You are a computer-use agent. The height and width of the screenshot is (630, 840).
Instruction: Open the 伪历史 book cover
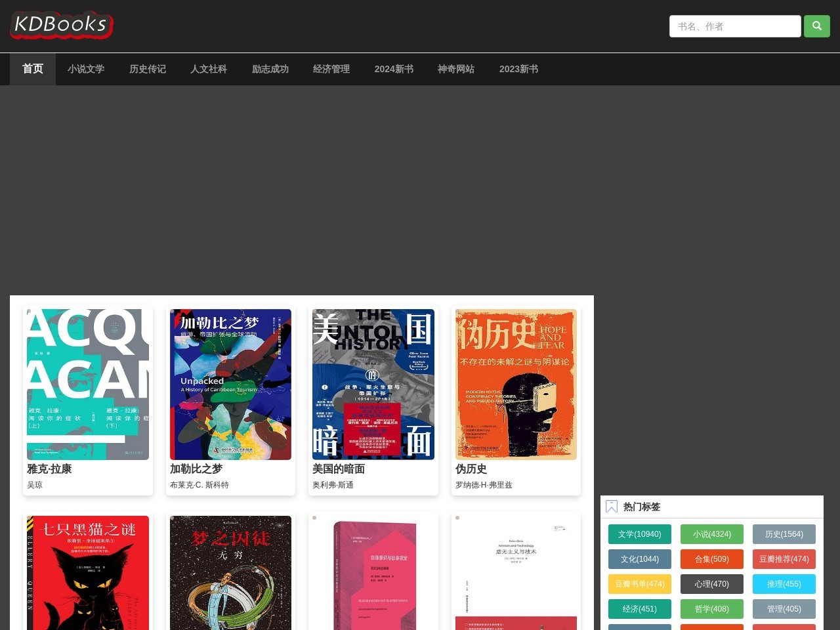click(x=516, y=385)
